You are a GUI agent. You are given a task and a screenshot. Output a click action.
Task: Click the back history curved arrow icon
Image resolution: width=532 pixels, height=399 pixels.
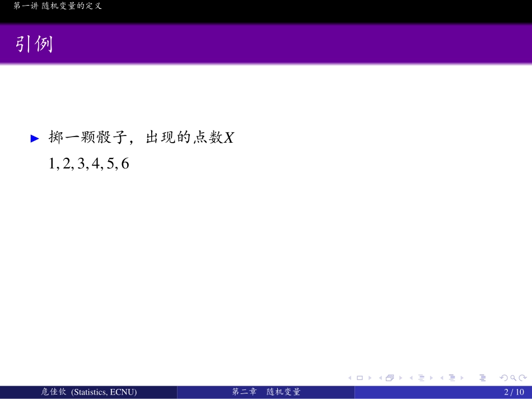tap(502, 378)
